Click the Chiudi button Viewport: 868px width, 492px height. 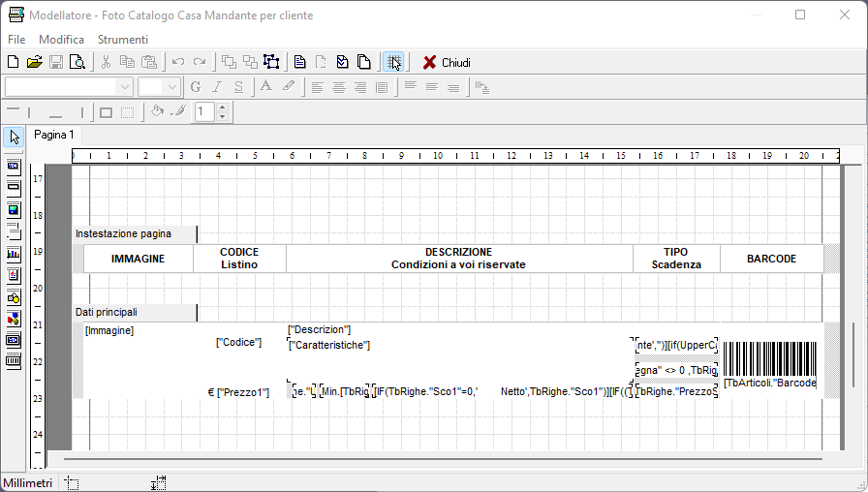click(447, 62)
